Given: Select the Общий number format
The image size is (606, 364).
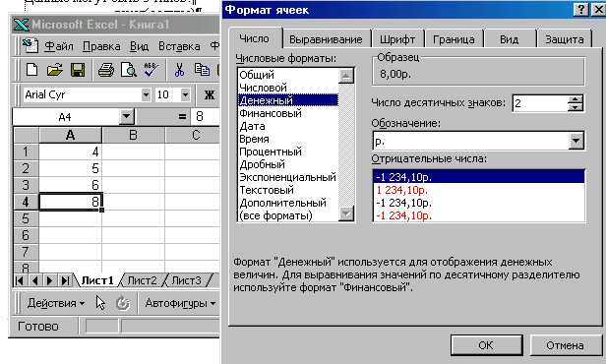Looking at the screenshot, I should pos(288,75).
